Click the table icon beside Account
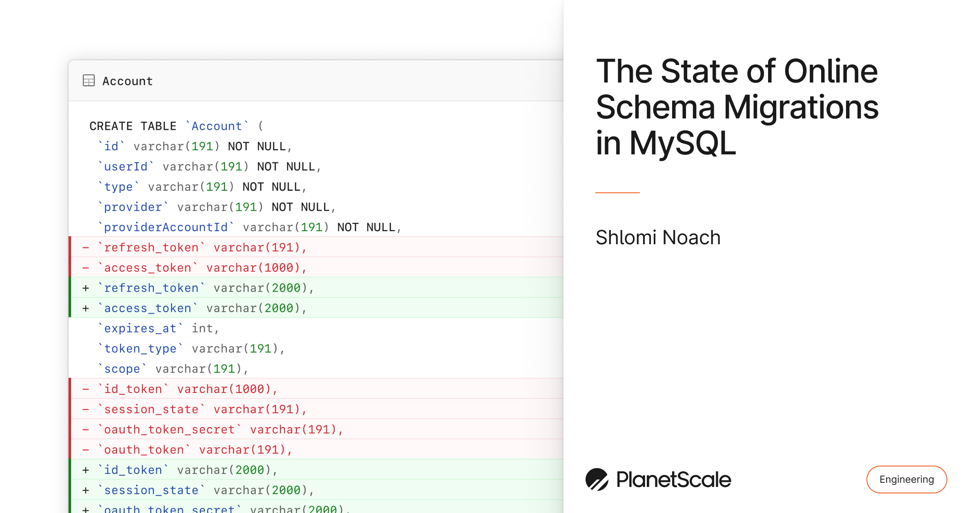 89,80
